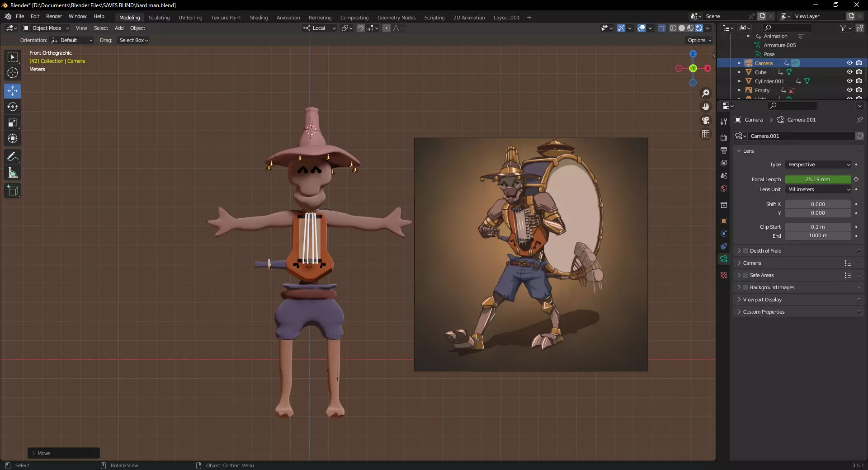Image resolution: width=868 pixels, height=470 pixels.
Task: Click the pan hand icon in the viewport
Action: [706, 107]
